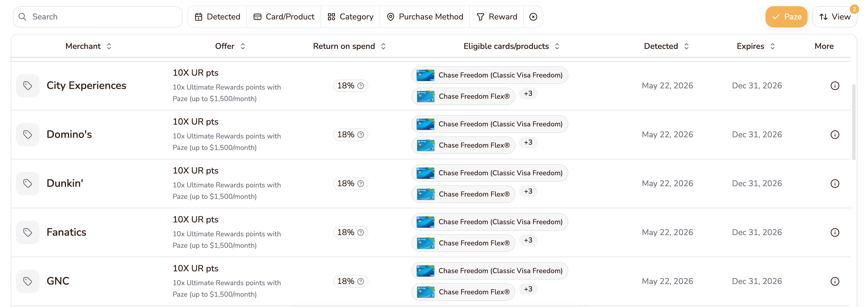The width and height of the screenshot is (868, 307).
Task: Open more info for City Experiences offer
Action: pyautogui.click(x=835, y=86)
